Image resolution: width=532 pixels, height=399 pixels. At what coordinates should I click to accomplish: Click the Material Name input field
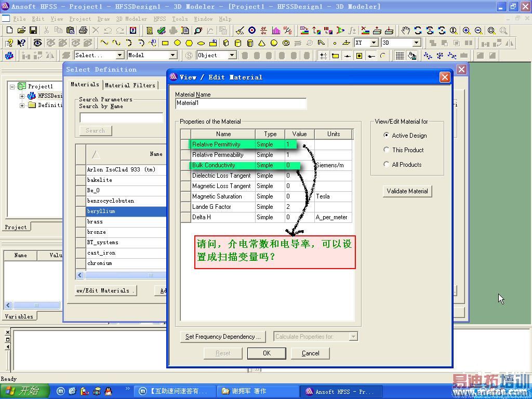(241, 103)
